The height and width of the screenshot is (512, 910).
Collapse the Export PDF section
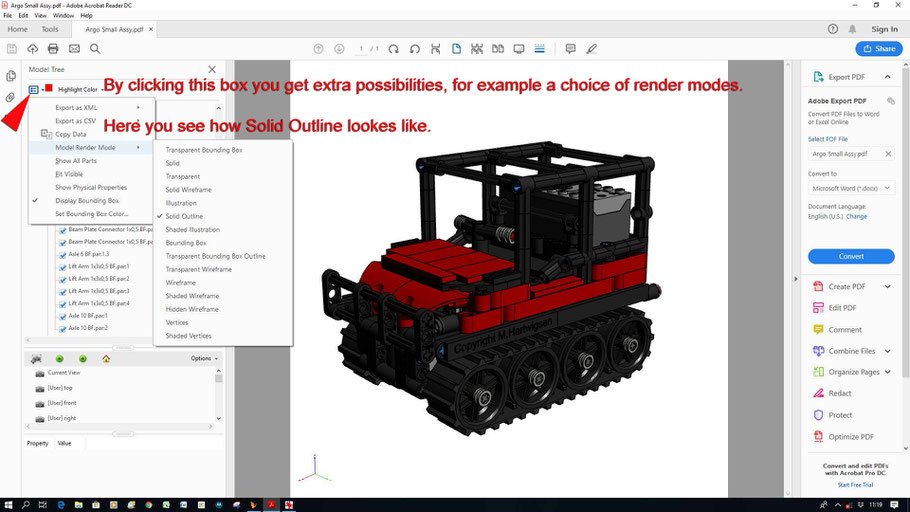pos(887,77)
